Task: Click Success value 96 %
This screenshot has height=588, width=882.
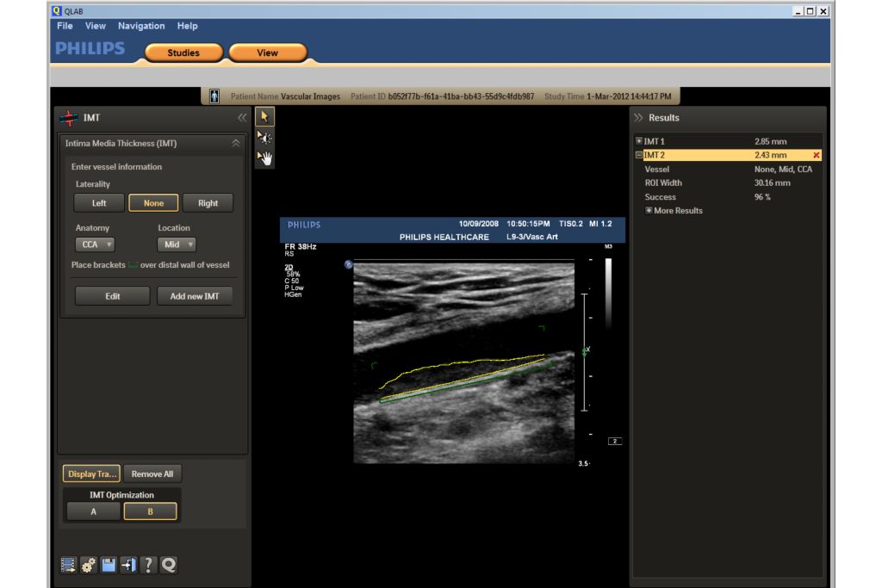Action: tap(762, 197)
